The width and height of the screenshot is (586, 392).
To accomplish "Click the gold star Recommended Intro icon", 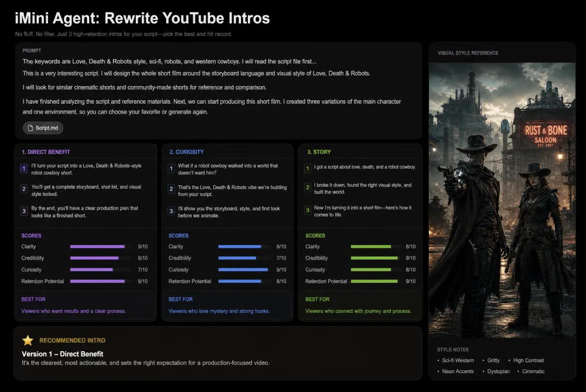I will click(28, 340).
